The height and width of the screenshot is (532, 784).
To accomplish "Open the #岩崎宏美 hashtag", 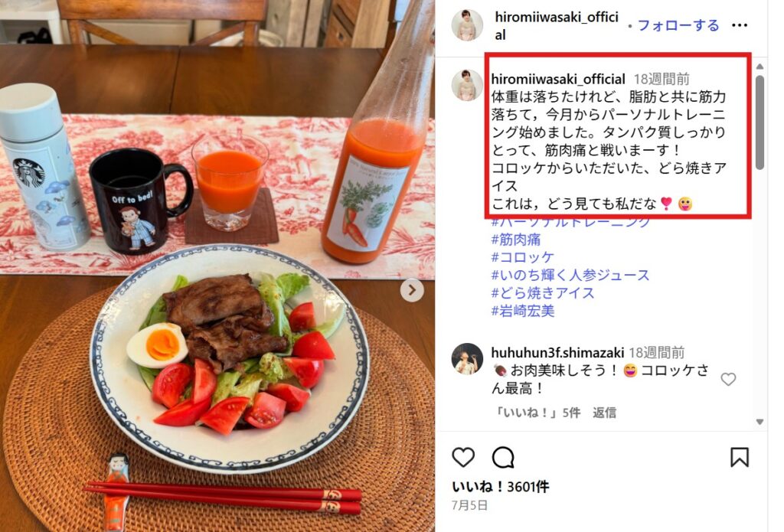I will 522,311.
